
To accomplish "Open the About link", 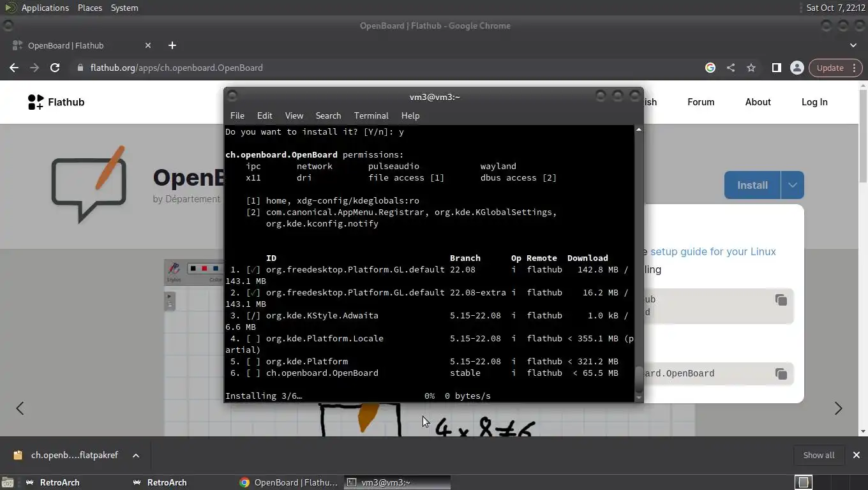I will (x=758, y=102).
